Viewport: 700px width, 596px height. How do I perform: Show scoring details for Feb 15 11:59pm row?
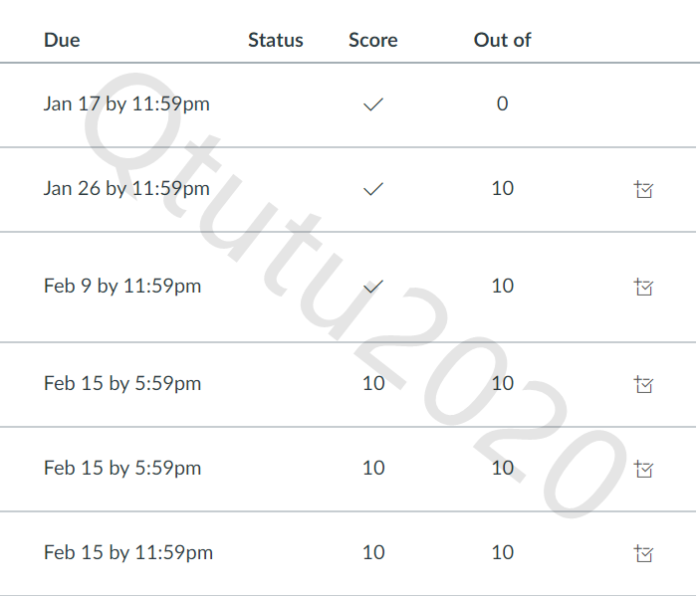(x=643, y=553)
